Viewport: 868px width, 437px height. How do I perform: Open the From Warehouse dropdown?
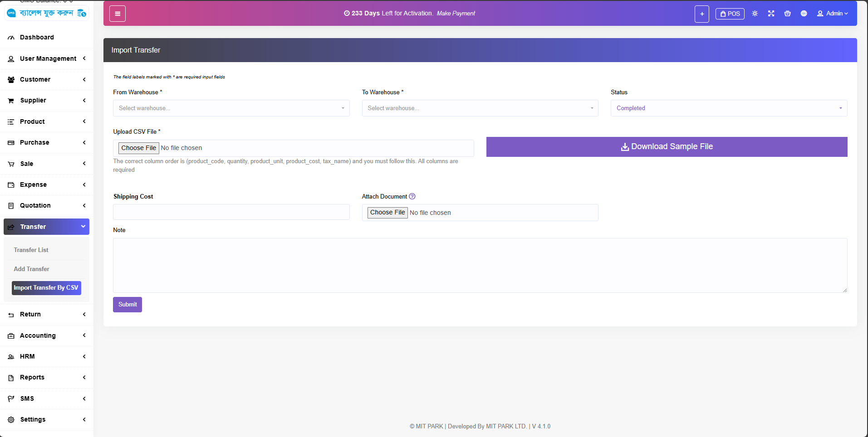click(231, 108)
